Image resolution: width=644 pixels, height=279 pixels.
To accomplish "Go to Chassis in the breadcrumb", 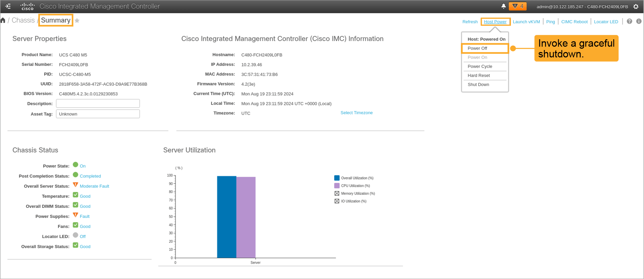I will [23, 20].
